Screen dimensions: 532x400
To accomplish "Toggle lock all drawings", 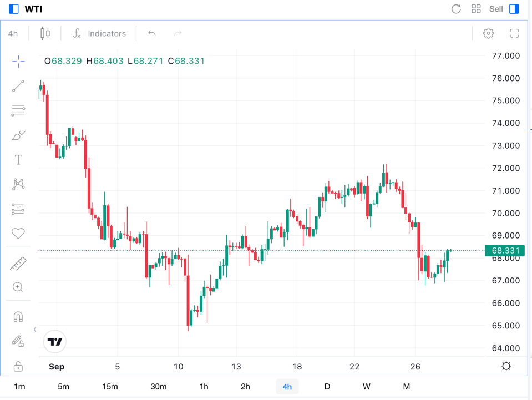I will pyautogui.click(x=18, y=366).
